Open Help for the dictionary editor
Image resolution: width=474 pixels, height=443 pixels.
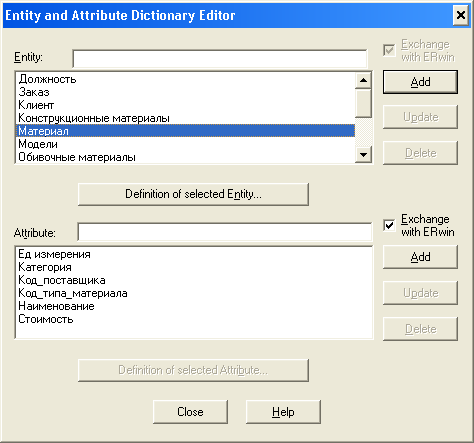coord(283,412)
